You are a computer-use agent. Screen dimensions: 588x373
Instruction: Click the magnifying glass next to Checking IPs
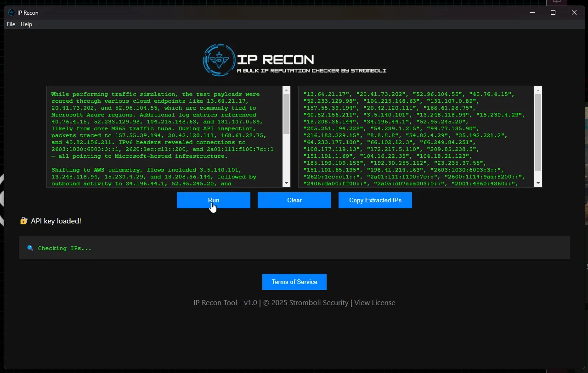click(30, 248)
